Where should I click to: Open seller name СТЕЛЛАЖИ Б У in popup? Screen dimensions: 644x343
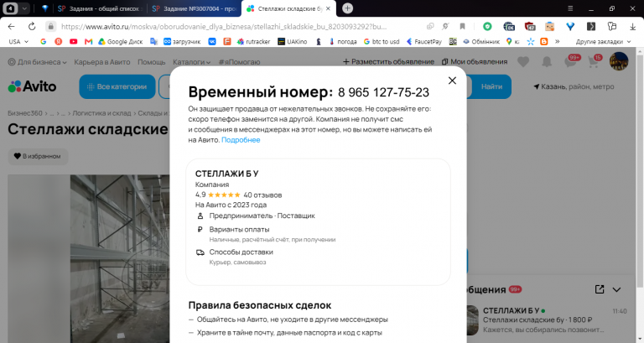226,174
